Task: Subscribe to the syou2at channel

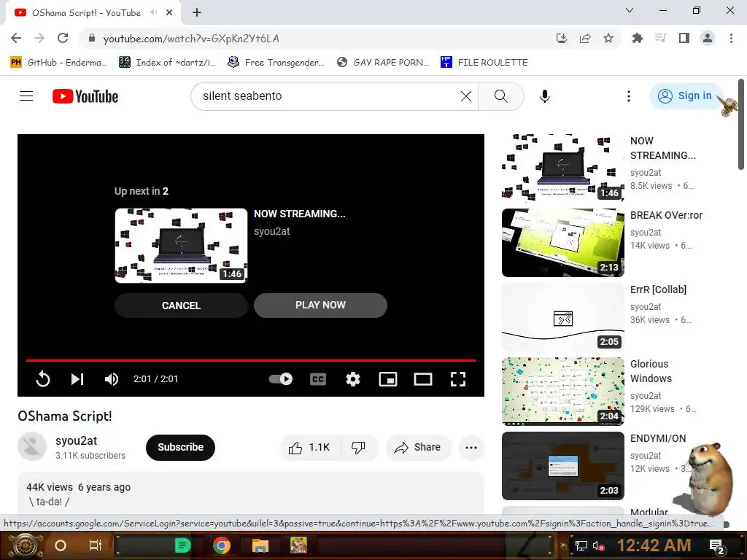Action: click(181, 447)
